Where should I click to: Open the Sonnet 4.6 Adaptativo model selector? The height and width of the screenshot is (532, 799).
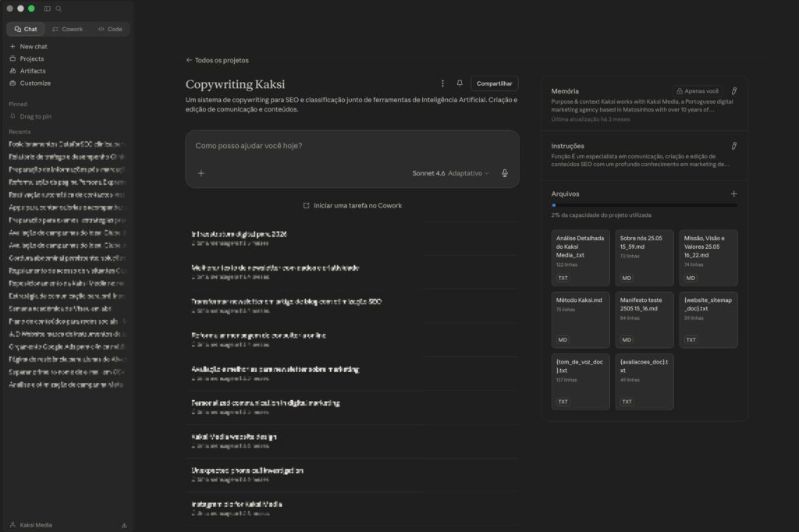[450, 173]
